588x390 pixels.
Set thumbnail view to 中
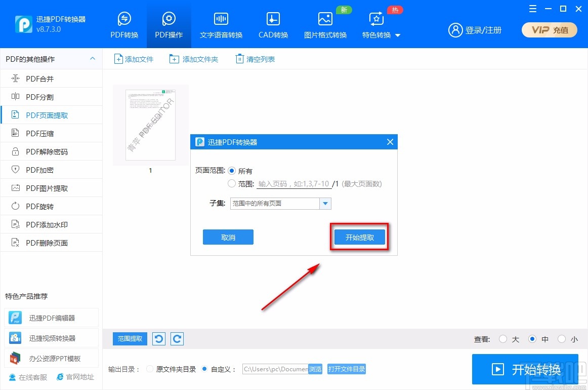pos(532,339)
